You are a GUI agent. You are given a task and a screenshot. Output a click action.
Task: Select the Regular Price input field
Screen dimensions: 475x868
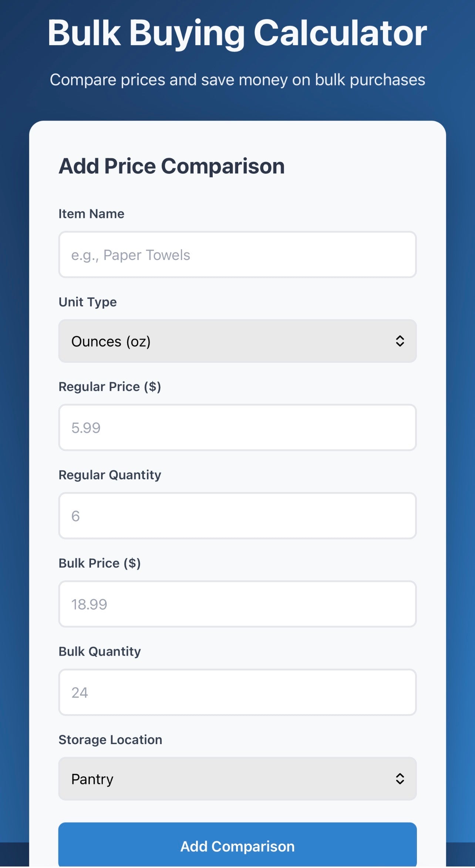pyautogui.click(x=237, y=428)
